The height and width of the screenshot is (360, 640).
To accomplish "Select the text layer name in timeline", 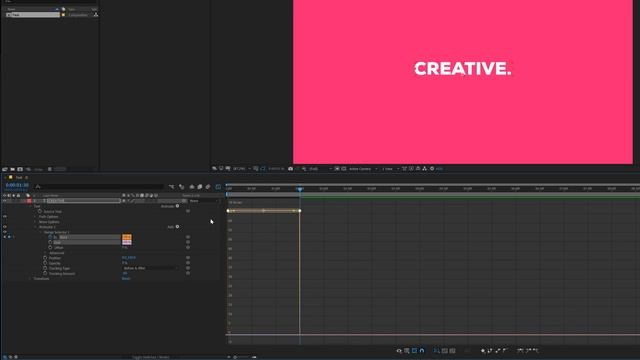I will click(83, 201).
